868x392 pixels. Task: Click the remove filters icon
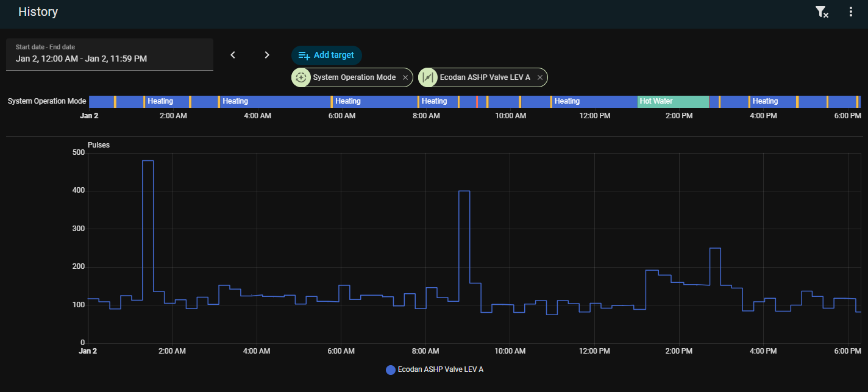click(x=822, y=12)
